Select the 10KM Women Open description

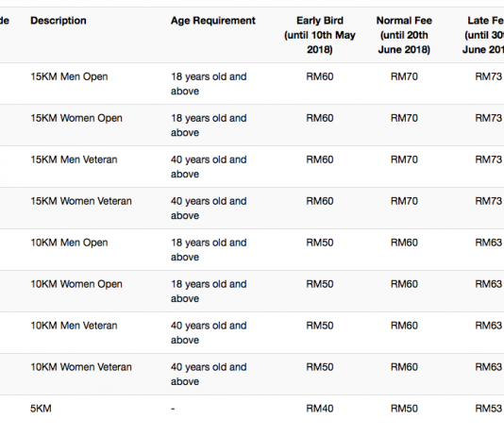(x=76, y=284)
